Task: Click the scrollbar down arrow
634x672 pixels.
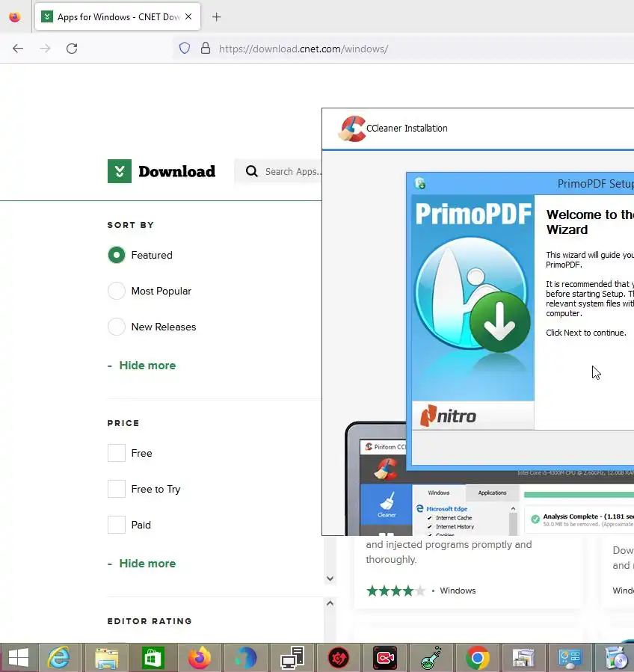Action: pyautogui.click(x=330, y=579)
